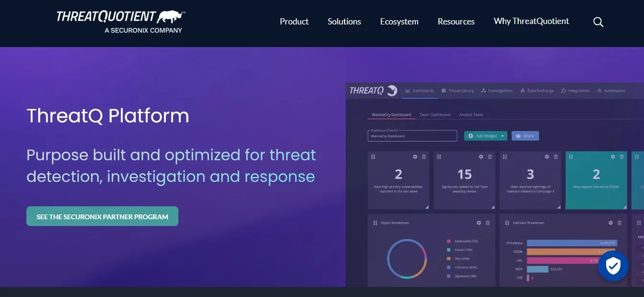The height and width of the screenshot is (297, 644).
Task: Click trash icon on Indicator Breakdown widget
Action: (x=620, y=223)
